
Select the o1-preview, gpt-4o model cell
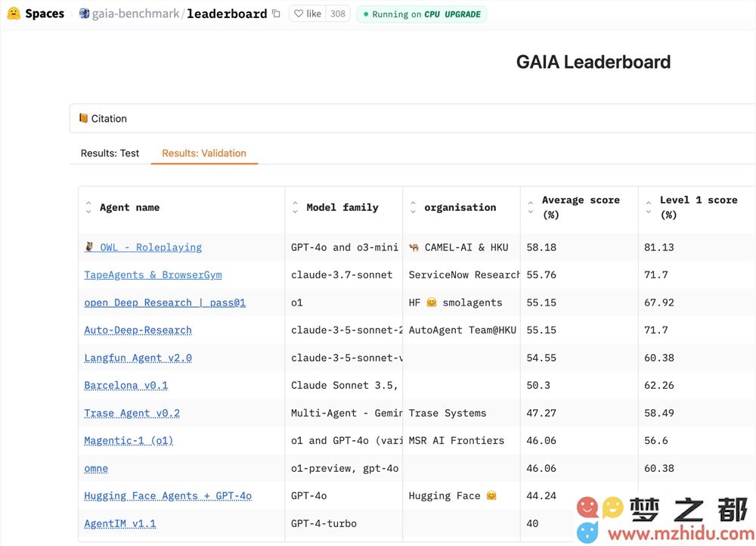pos(344,468)
